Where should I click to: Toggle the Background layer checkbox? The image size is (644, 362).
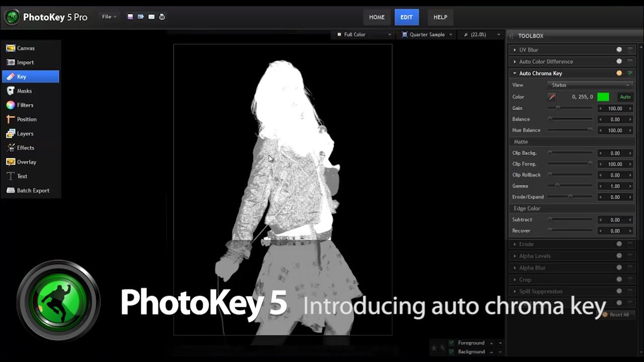451,351
